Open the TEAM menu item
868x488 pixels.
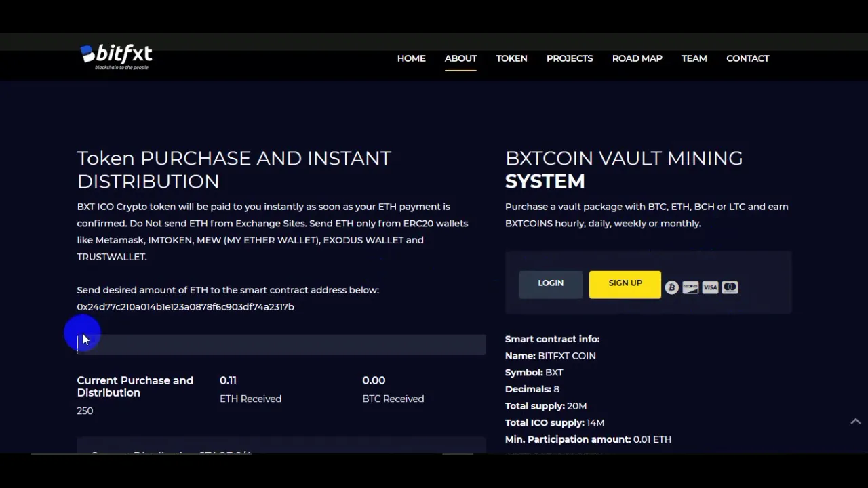[694, 58]
